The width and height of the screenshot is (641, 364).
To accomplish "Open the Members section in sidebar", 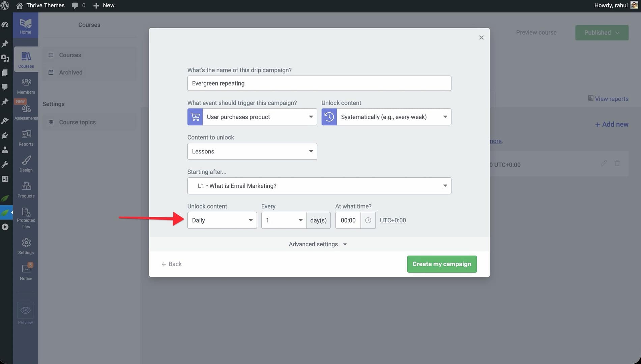I will pos(26,86).
